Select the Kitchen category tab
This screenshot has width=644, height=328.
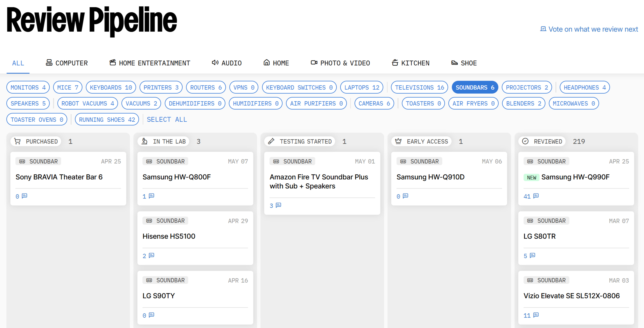click(x=411, y=63)
